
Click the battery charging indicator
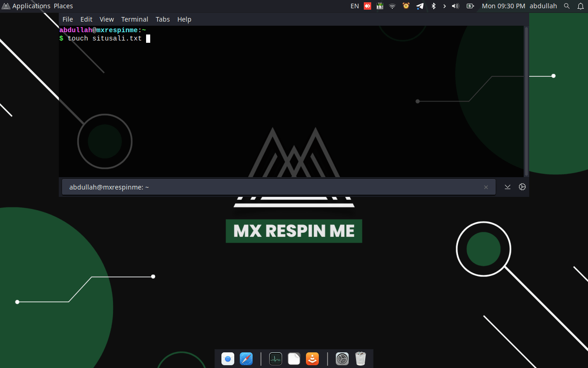click(470, 6)
